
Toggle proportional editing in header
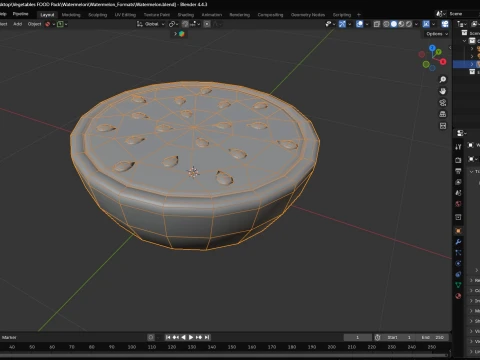tap(207, 24)
